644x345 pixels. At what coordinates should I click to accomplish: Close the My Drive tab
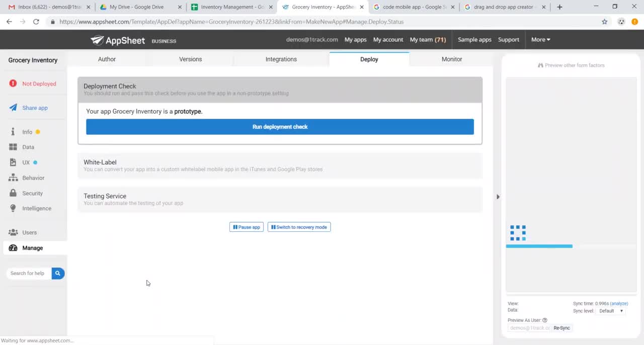click(180, 7)
